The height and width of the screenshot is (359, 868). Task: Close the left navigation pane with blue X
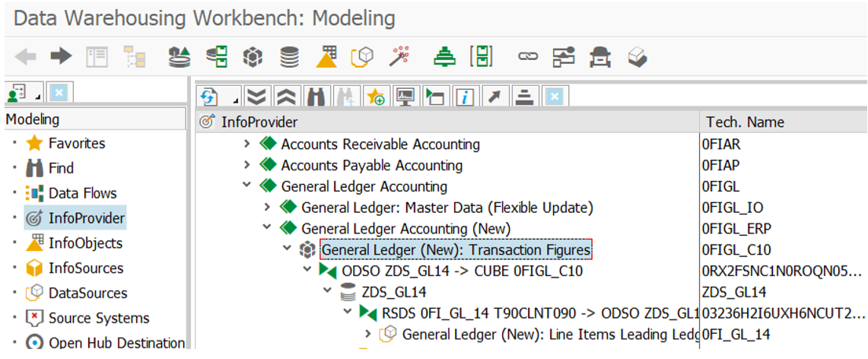[59, 94]
